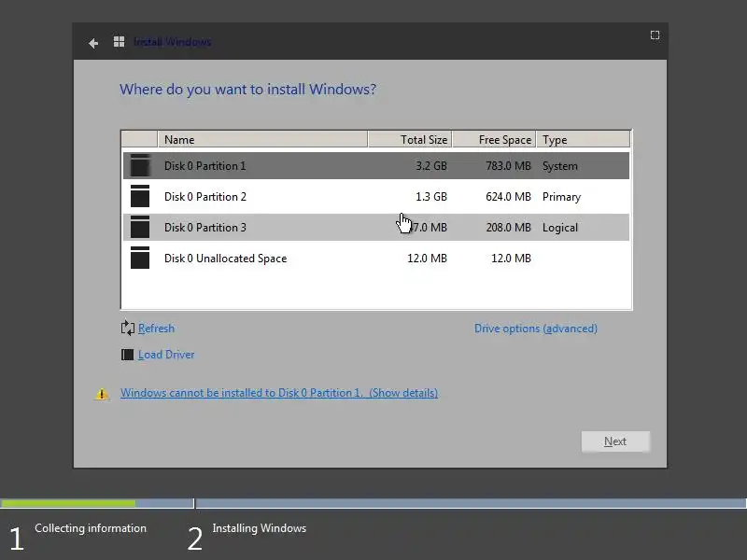Click the disk icon for Disk 0 Unallocated Space
Viewport: 747px width, 560px height.
(140, 258)
